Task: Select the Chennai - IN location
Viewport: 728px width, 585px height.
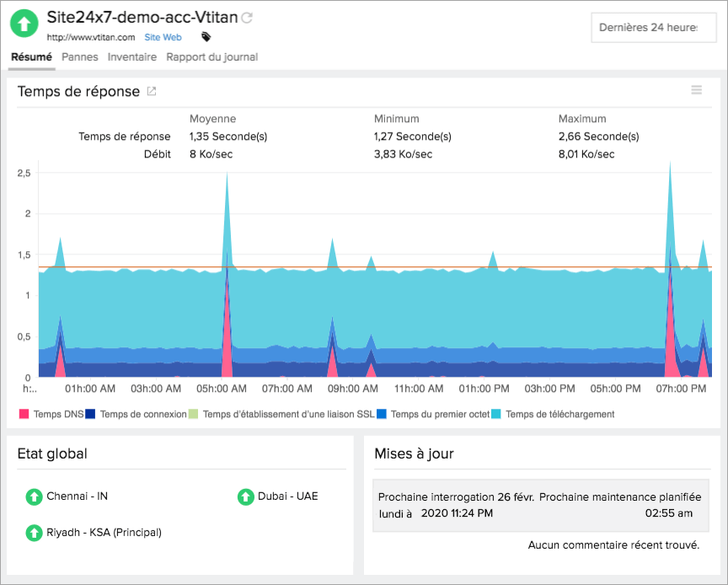Action: coord(77,496)
